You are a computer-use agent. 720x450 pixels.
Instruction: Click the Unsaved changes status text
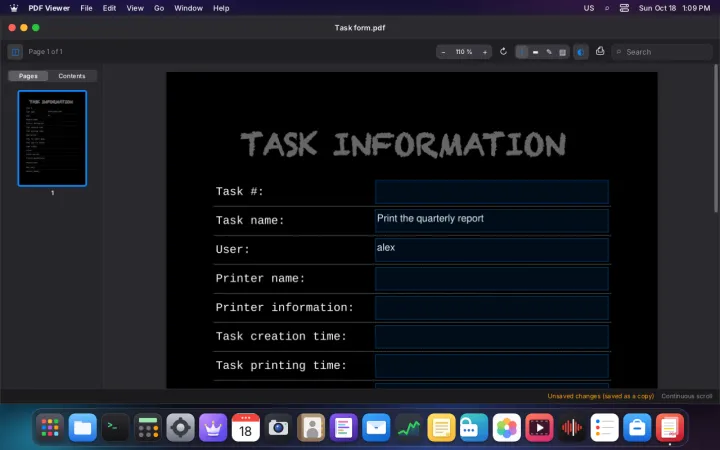(601, 396)
